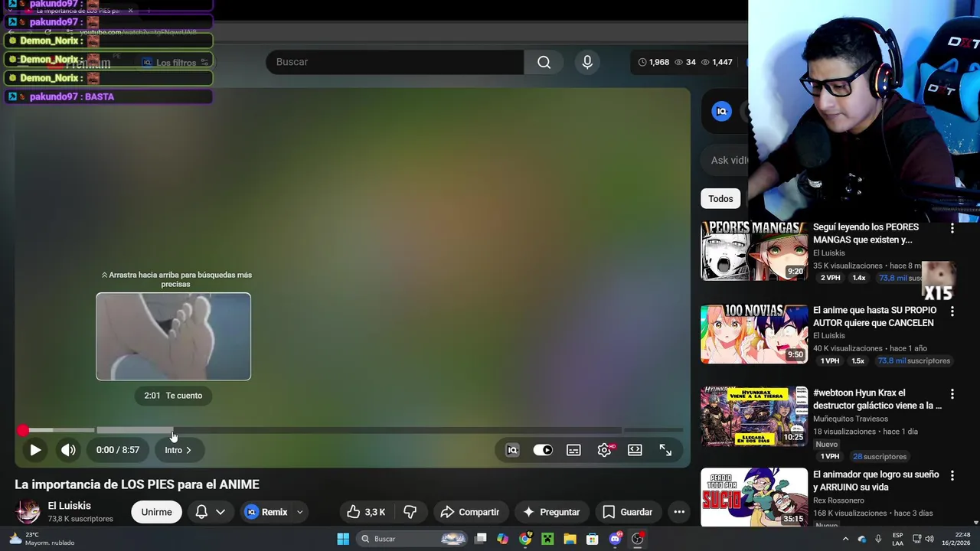Mute the video using the speaker icon
980x551 pixels.
click(x=68, y=450)
